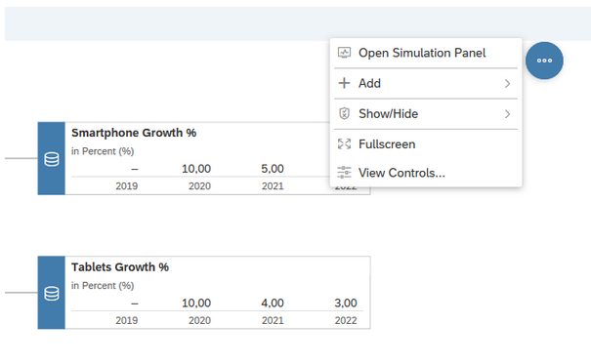The image size is (591, 364).
Task: Click the View Controls sliders icon
Action: (344, 173)
